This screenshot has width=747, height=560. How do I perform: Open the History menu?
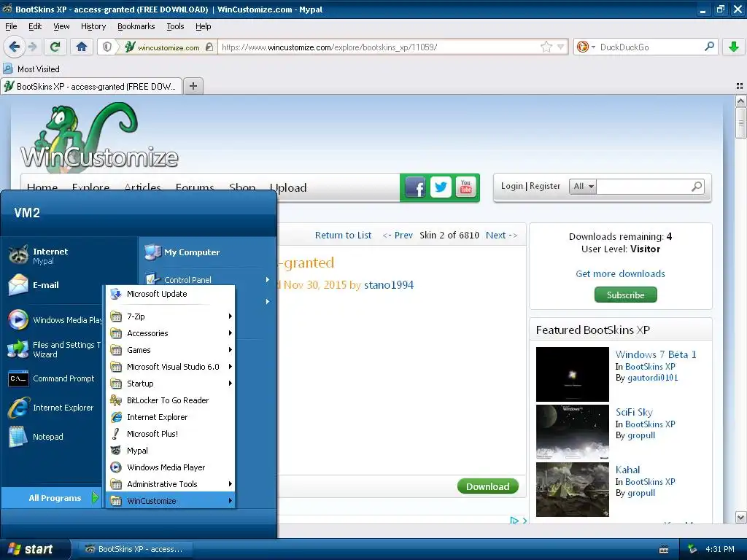[x=93, y=26]
